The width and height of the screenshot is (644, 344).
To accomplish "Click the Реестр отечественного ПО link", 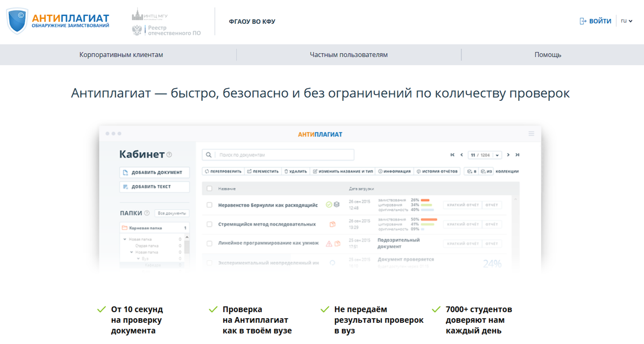I will click(x=174, y=30).
